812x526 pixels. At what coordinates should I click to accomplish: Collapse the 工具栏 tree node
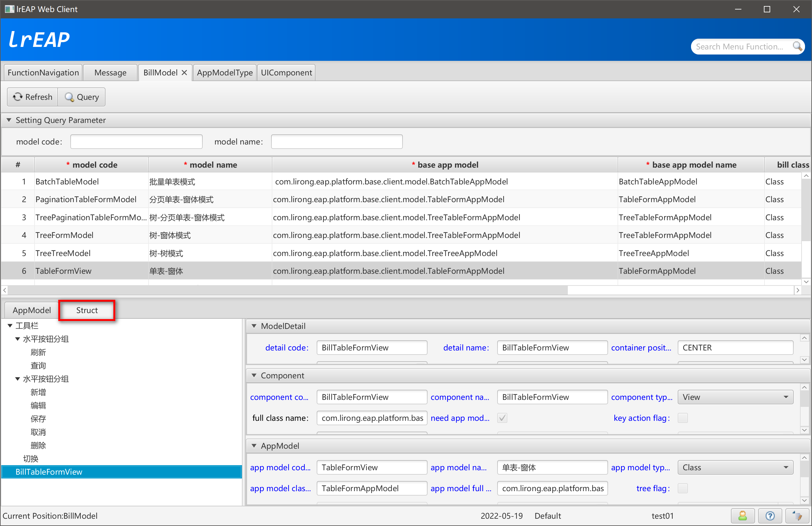10,325
